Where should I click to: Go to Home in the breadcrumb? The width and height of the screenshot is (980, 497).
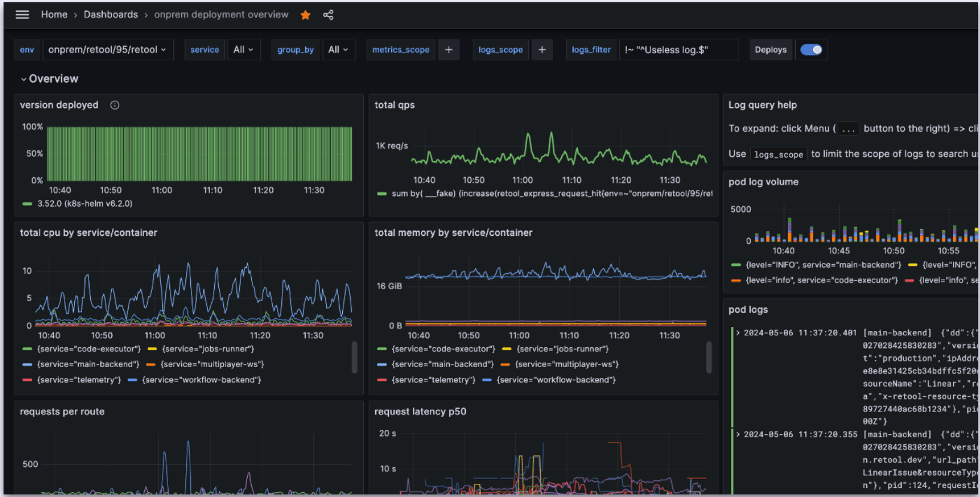pyautogui.click(x=54, y=14)
